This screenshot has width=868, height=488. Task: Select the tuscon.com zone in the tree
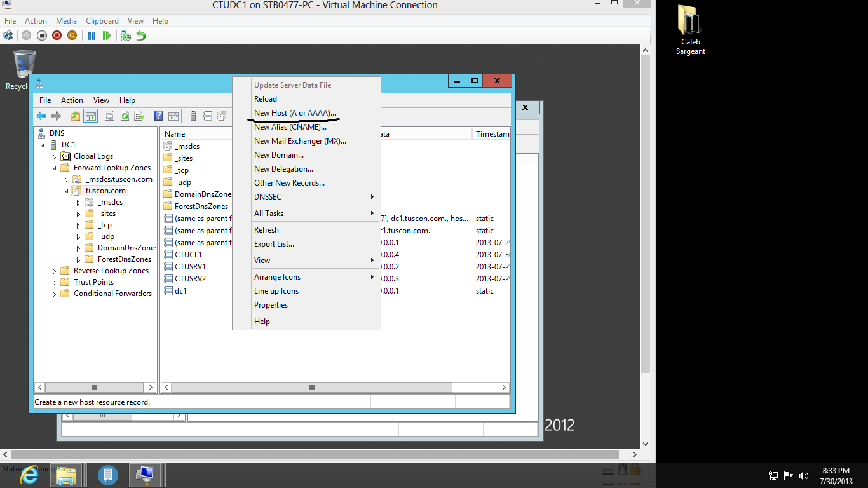pyautogui.click(x=105, y=191)
